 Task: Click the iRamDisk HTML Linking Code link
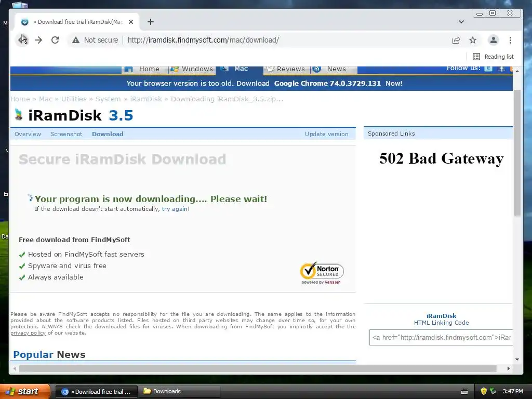click(x=441, y=320)
